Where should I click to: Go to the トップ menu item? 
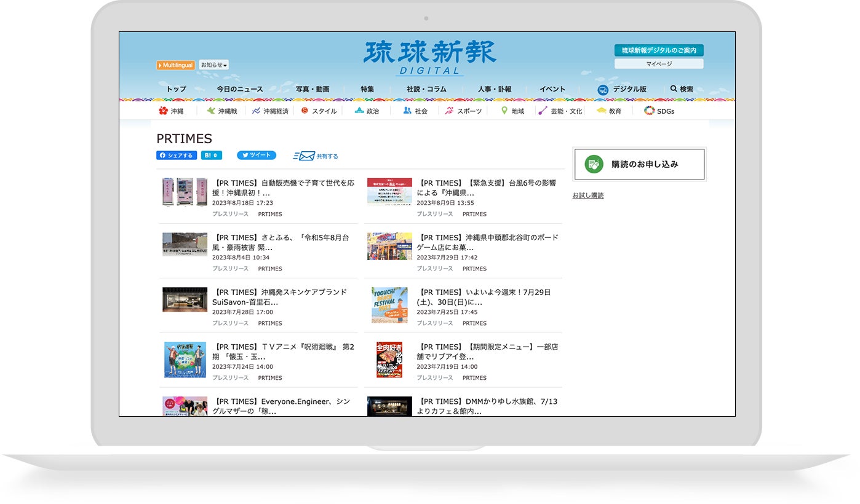(176, 89)
